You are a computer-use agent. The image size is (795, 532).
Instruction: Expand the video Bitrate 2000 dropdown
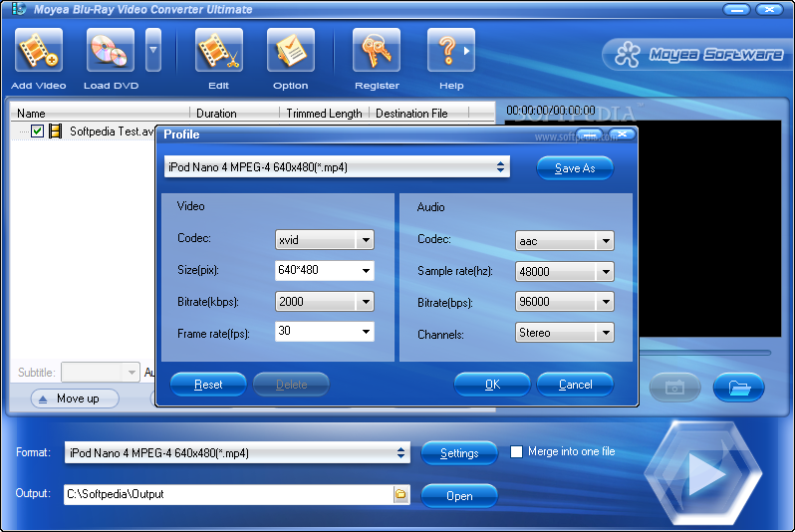tap(366, 302)
